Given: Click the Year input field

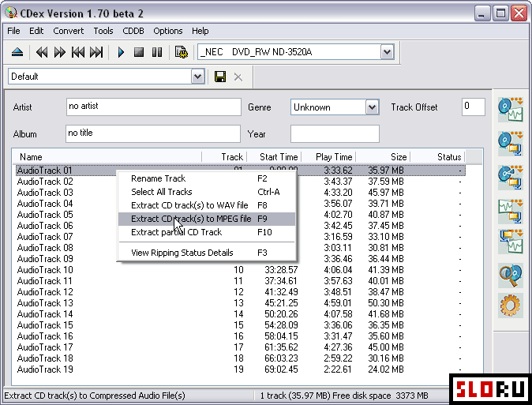Looking at the screenshot, I should click(x=335, y=133).
